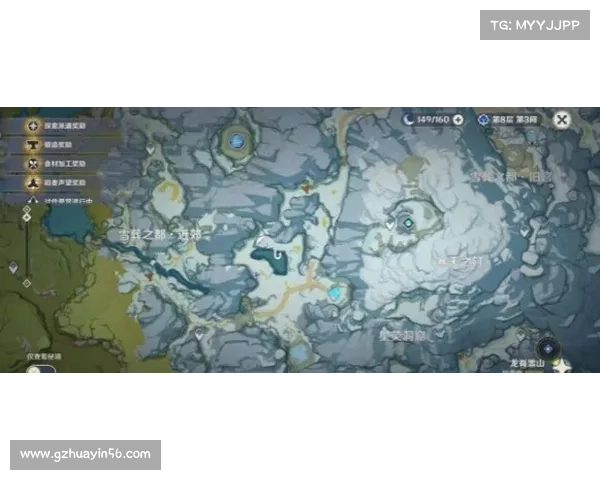Click the red marker south of the statue

coord(305,188)
